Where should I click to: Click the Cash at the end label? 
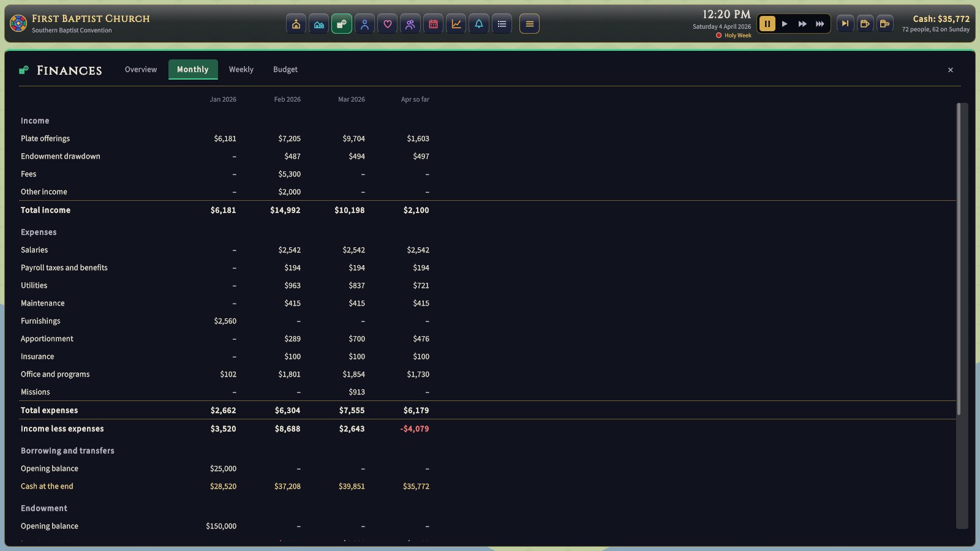47,486
